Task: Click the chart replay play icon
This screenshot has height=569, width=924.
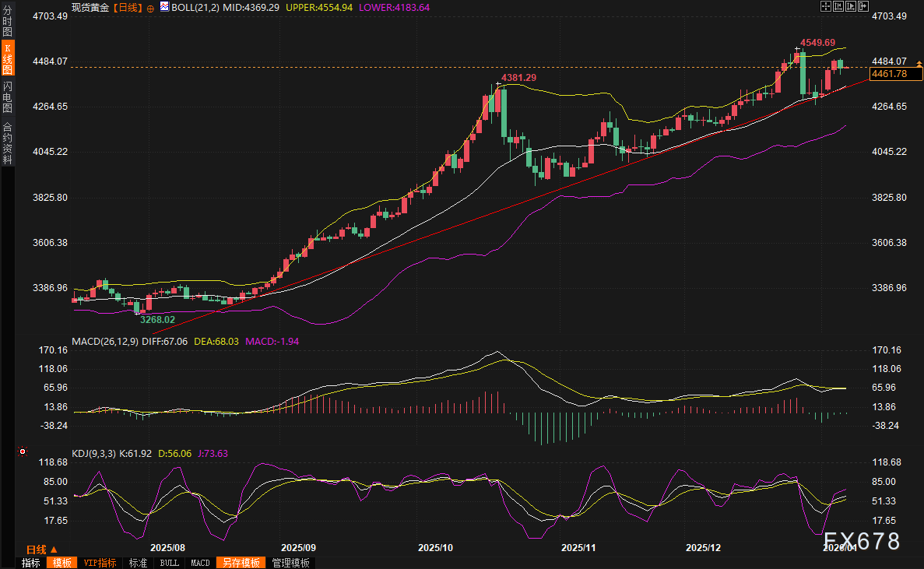Action: [850, 6]
